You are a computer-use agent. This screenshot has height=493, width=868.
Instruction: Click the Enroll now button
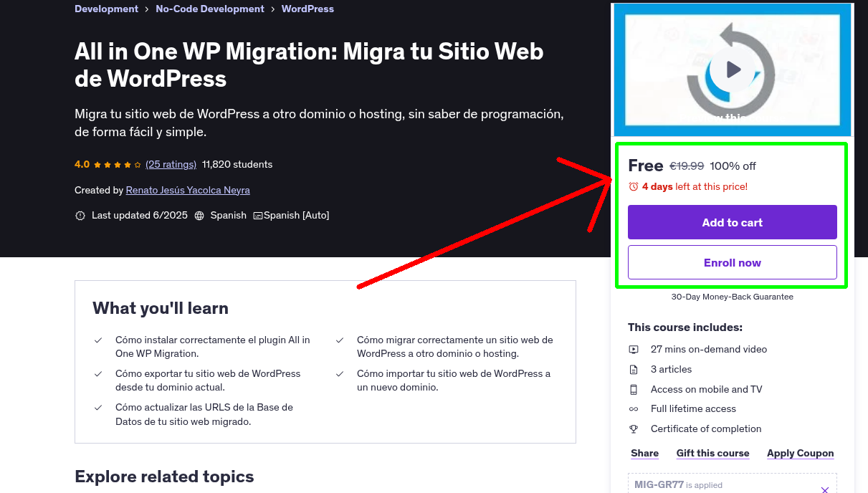point(733,262)
